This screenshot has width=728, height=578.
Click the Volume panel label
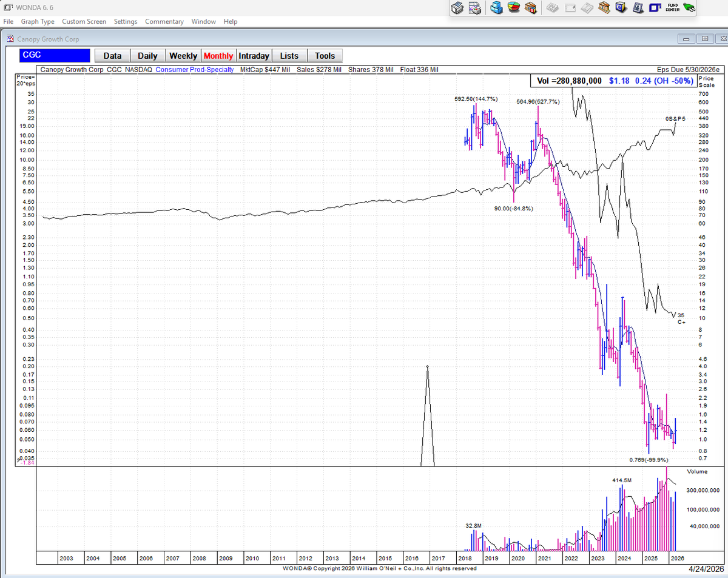click(697, 471)
